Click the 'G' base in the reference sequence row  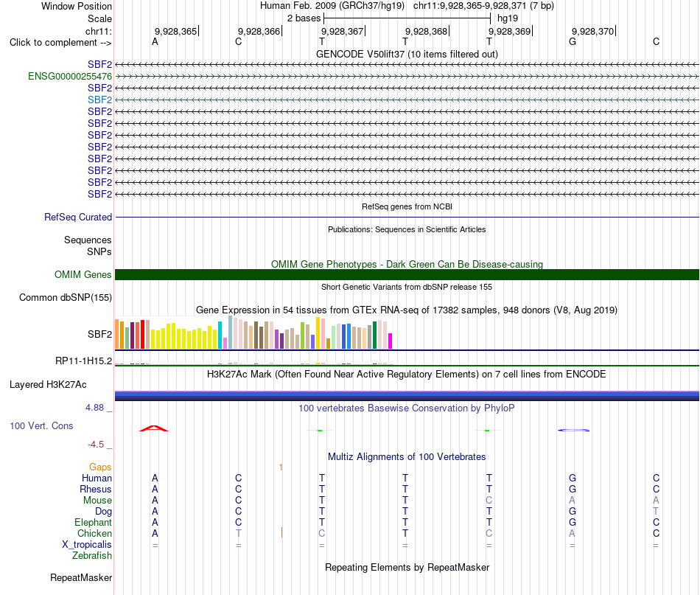[573, 41]
